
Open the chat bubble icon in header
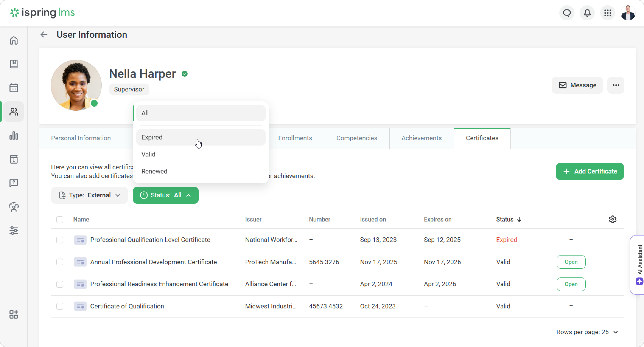point(567,13)
